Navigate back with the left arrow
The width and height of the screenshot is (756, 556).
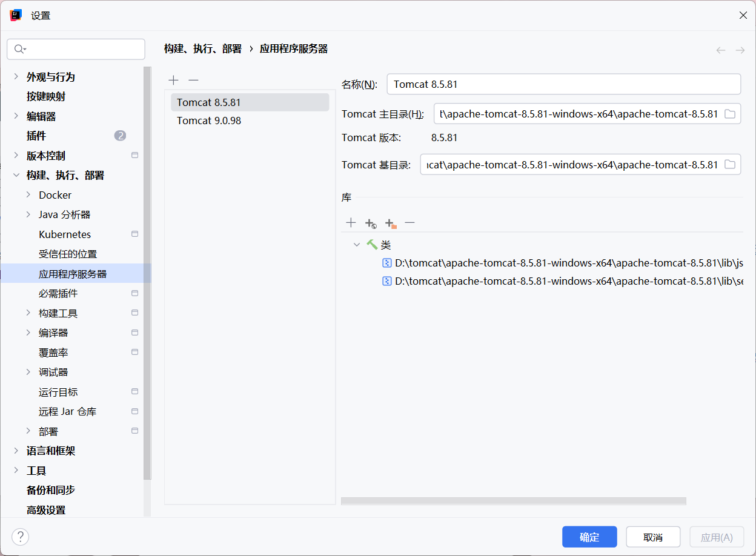point(720,50)
